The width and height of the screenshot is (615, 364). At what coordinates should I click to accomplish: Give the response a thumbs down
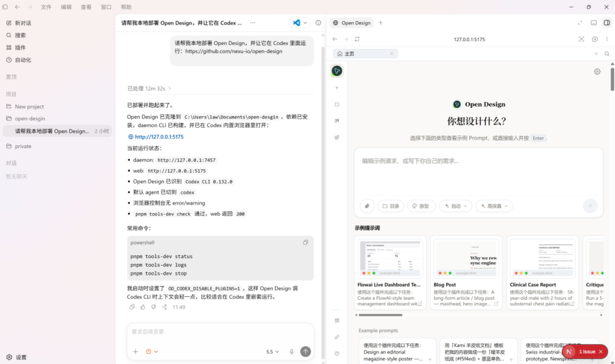[x=153, y=307]
